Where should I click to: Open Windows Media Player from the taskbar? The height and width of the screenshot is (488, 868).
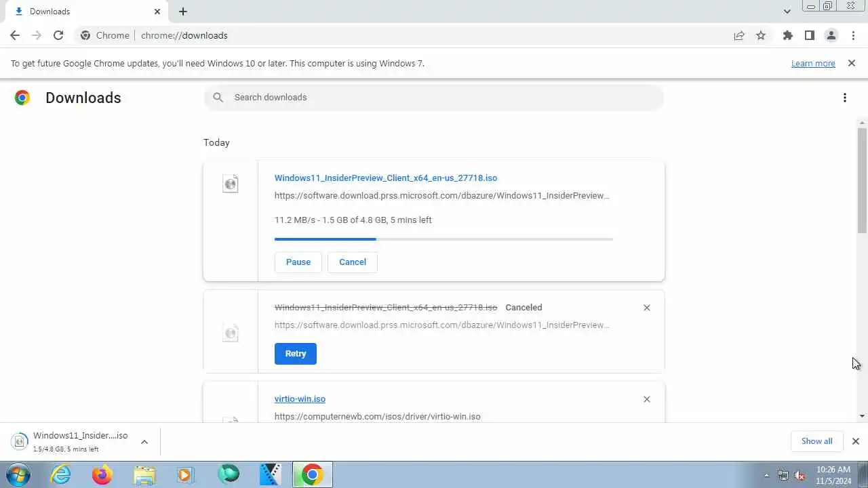(186, 474)
